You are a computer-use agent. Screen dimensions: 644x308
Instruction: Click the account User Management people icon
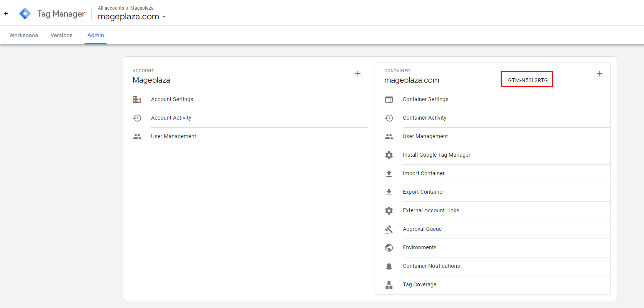pos(137,137)
